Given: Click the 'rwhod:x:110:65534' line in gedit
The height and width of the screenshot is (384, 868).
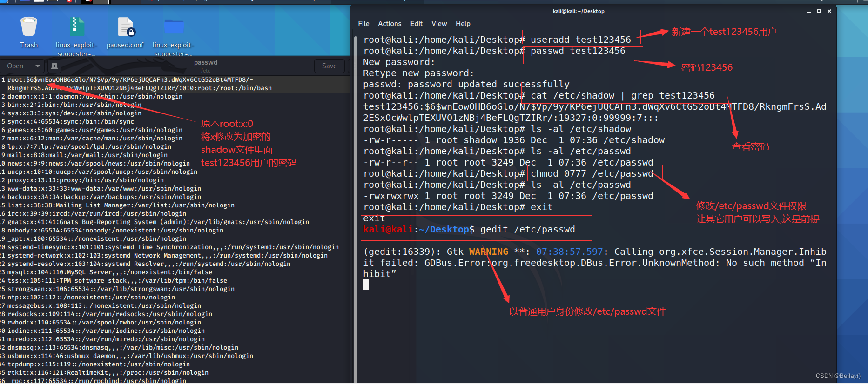Looking at the screenshot, I should point(104,323).
